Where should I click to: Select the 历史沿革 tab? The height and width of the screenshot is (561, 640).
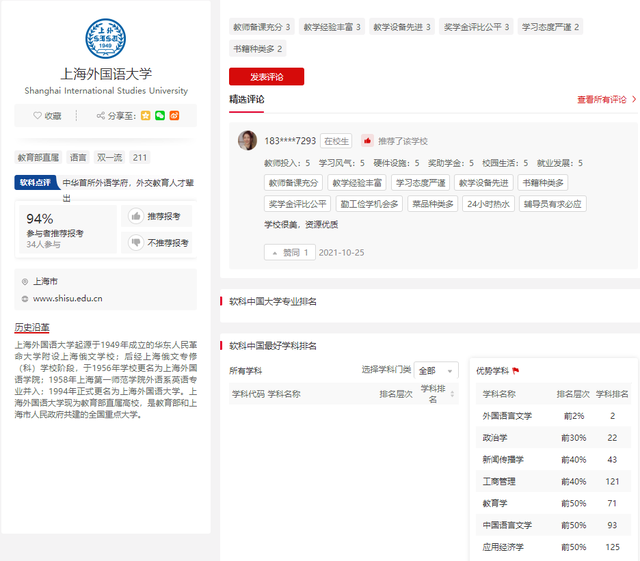(x=32, y=327)
